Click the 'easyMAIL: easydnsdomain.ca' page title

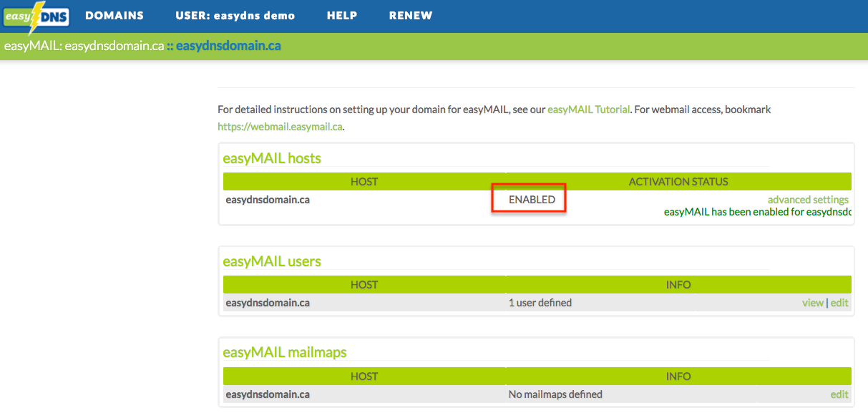point(84,46)
